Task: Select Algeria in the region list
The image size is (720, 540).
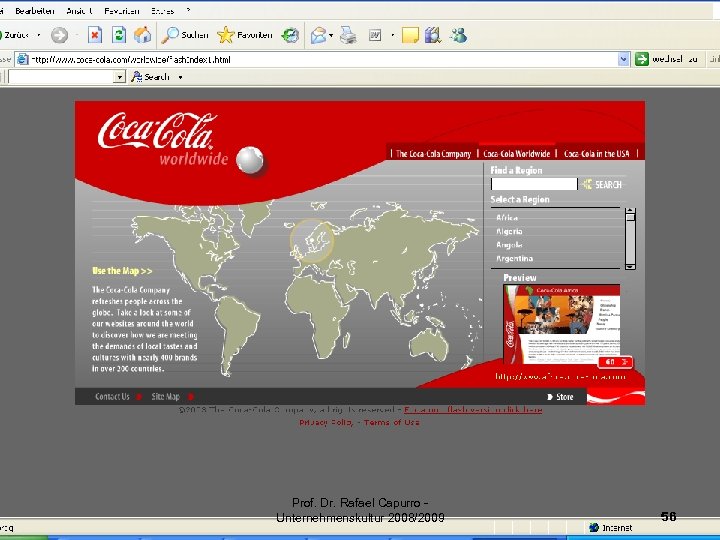Action: tap(509, 231)
